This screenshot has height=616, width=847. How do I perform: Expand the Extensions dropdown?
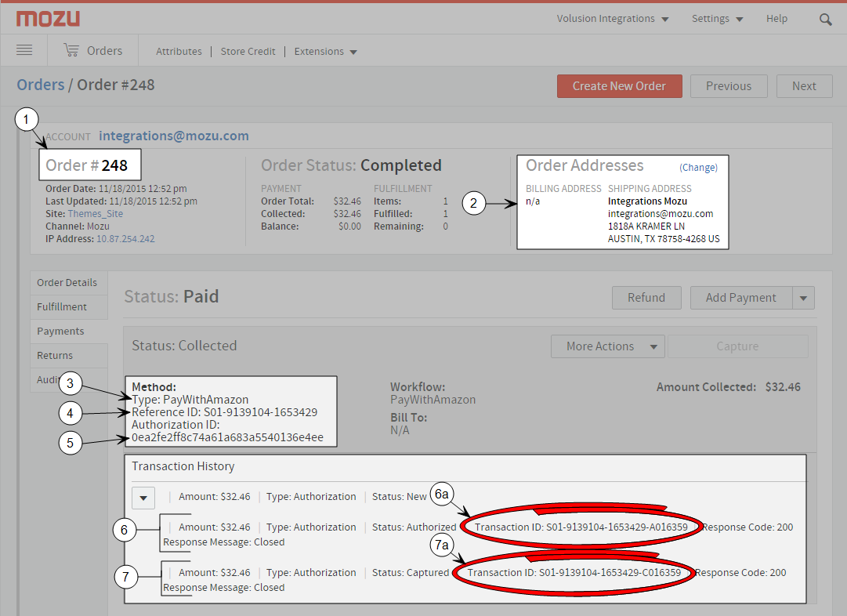pos(325,52)
